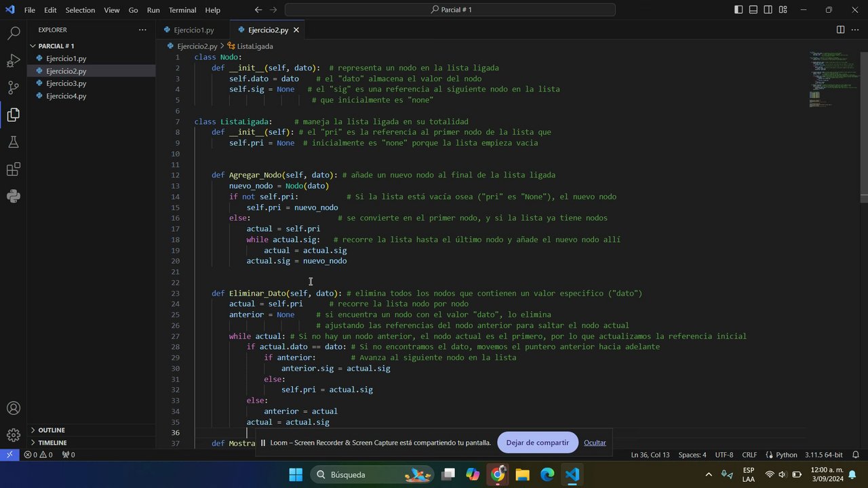Expand the TIMELINE section
Image resolution: width=868 pixels, height=488 pixels.
(x=52, y=443)
